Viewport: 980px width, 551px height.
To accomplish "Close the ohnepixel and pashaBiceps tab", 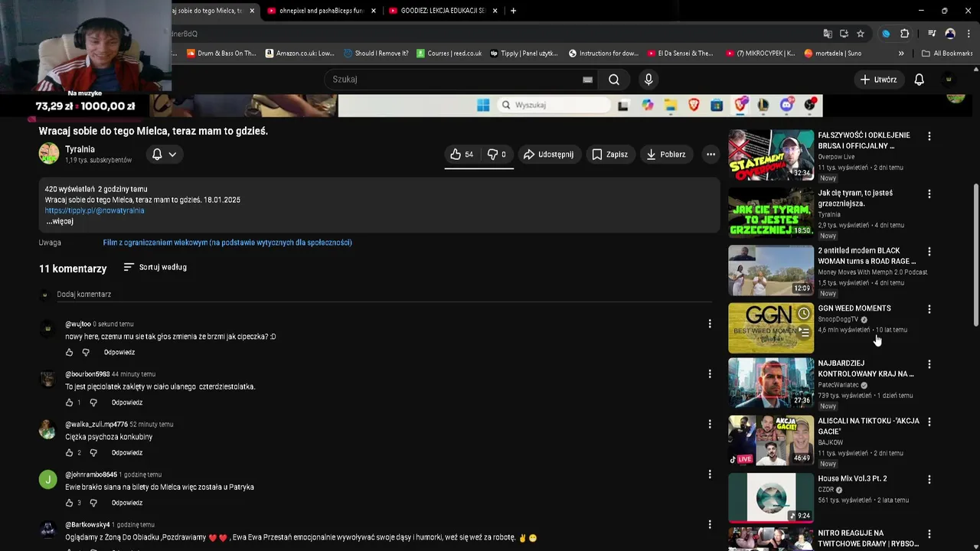I will [x=374, y=11].
